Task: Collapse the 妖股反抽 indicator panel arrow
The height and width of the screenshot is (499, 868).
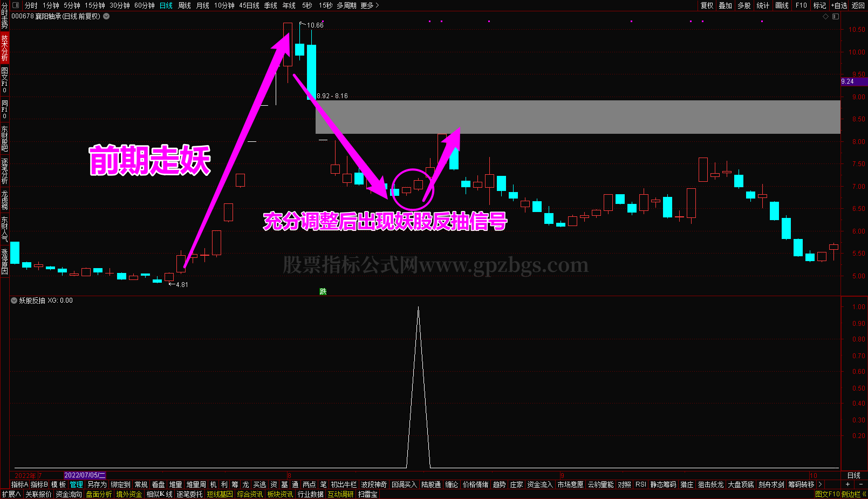Action: coord(14,300)
